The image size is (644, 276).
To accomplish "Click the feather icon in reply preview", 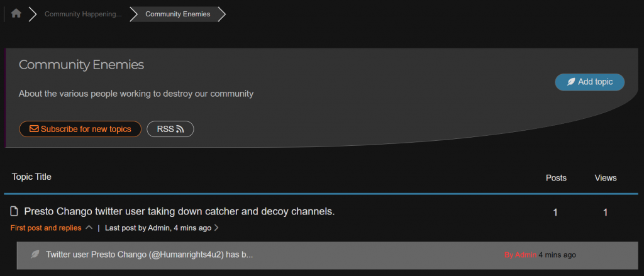I will point(35,255).
